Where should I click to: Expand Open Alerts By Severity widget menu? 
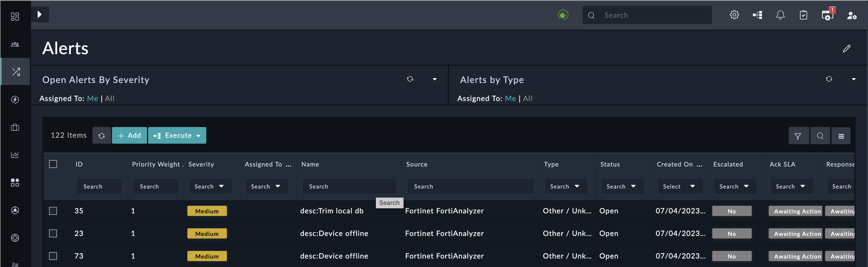coord(435,79)
